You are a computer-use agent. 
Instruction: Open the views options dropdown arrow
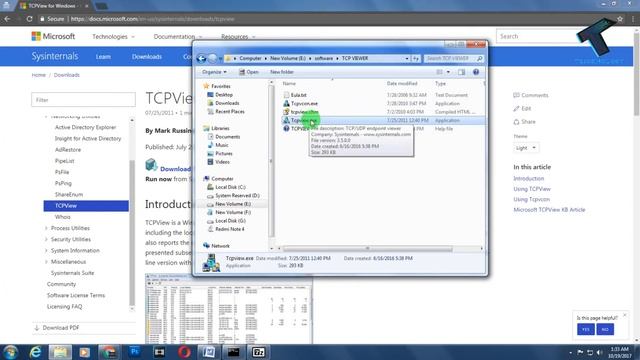pyautogui.click(x=448, y=72)
